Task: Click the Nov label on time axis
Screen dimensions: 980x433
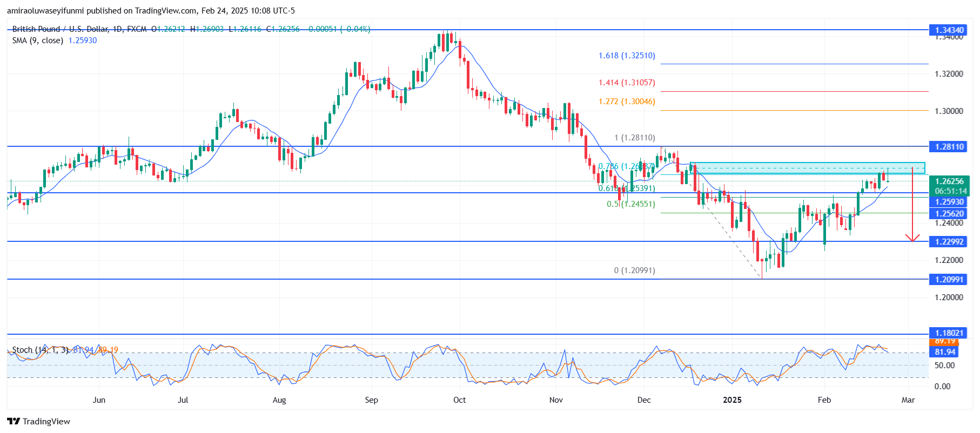Action: coord(556,400)
